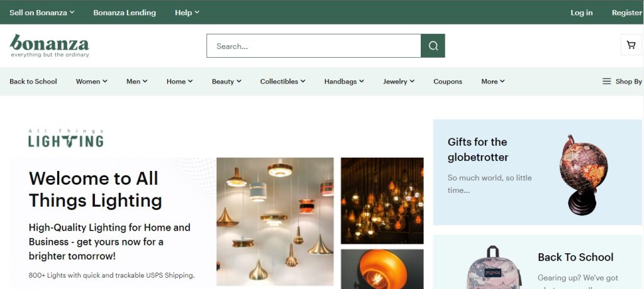
Task: Click the All Things Lighting logo
Action: (x=65, y=138)
